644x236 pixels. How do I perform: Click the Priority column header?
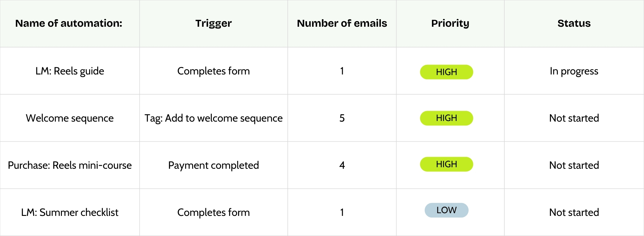pos(450,23)
